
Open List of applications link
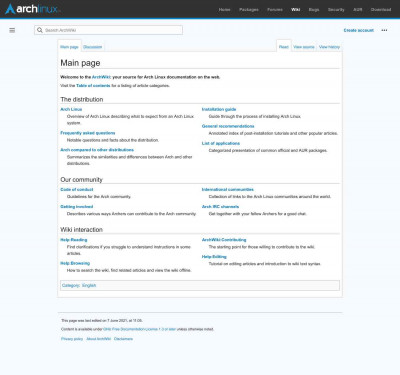click(x=221, y=143)
